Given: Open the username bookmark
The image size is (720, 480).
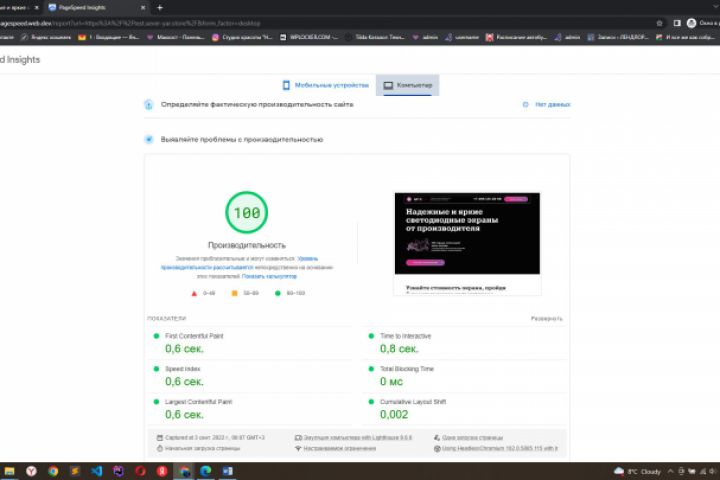Looking at the screenshot, I should pos(462,37).
